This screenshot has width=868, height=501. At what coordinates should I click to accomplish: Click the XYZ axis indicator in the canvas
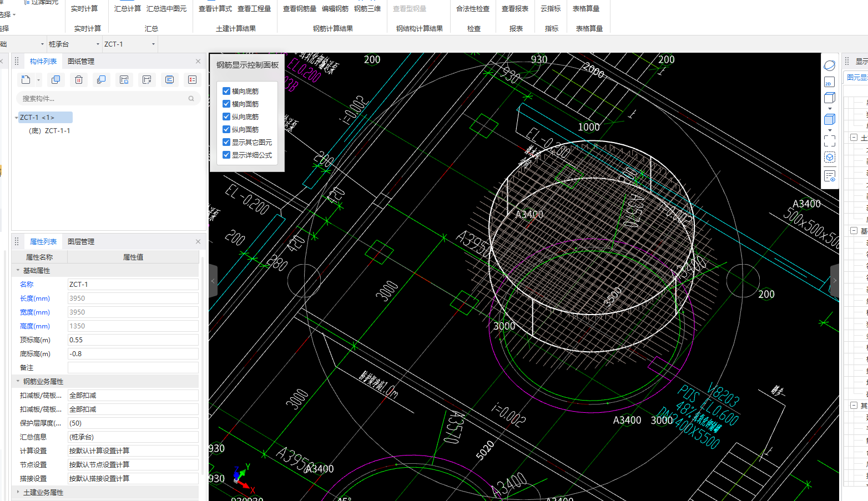pyautogui.click(x=243, y=478)
